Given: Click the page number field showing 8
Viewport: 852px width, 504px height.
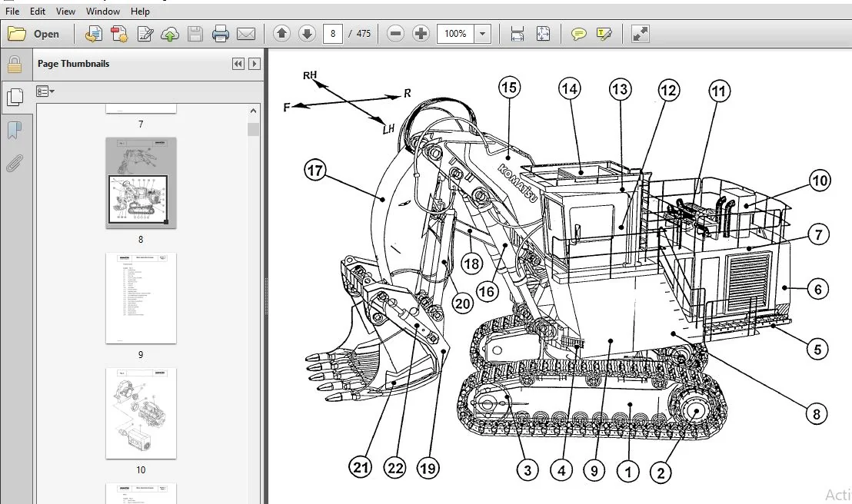Looking at the screenshot, I should [x=332, y=34].
